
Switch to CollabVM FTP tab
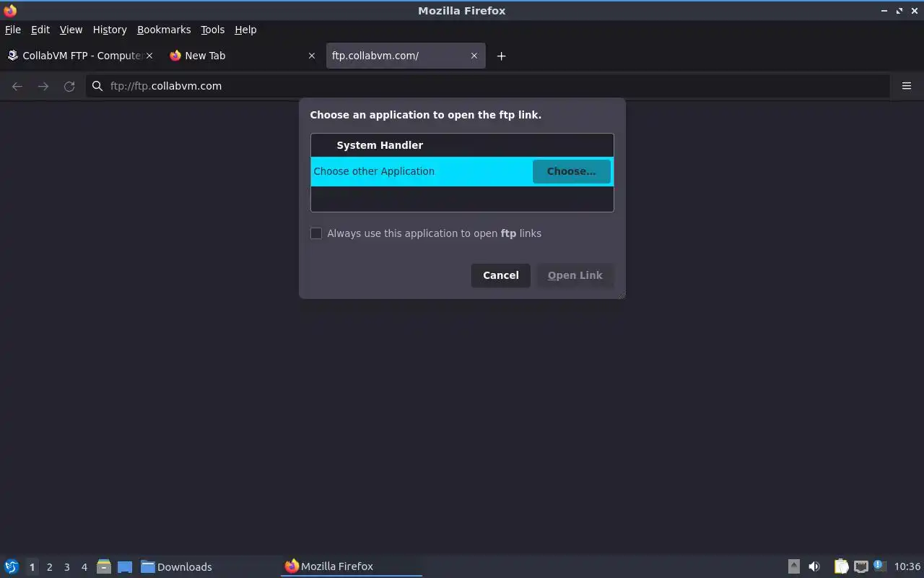coord(80,56)
